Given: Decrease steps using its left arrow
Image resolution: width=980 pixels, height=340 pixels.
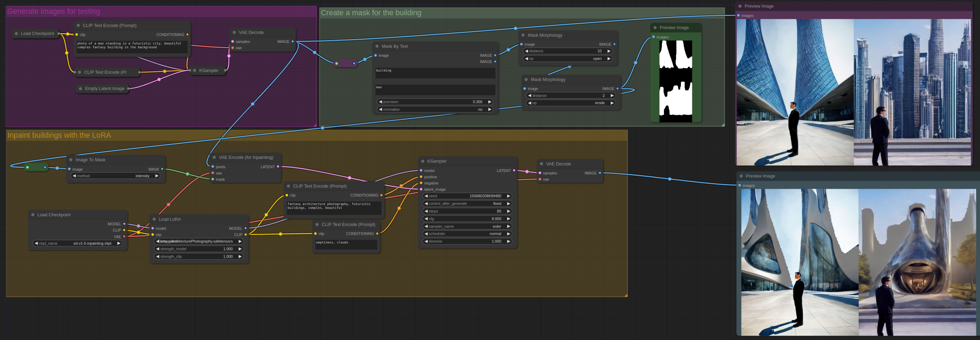Looking at the screenshot, I should coord(426,211).
